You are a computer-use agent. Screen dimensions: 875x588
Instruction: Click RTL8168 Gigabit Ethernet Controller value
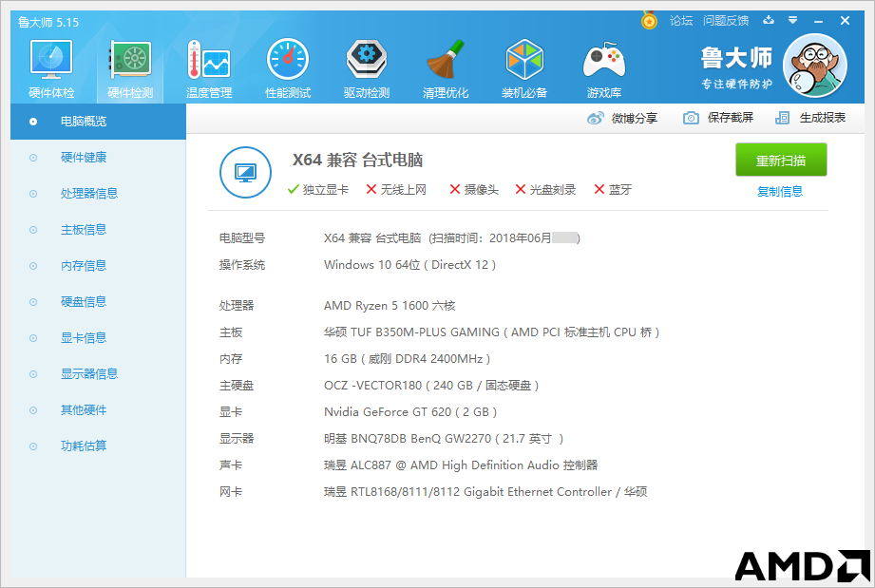coord(485,492)
